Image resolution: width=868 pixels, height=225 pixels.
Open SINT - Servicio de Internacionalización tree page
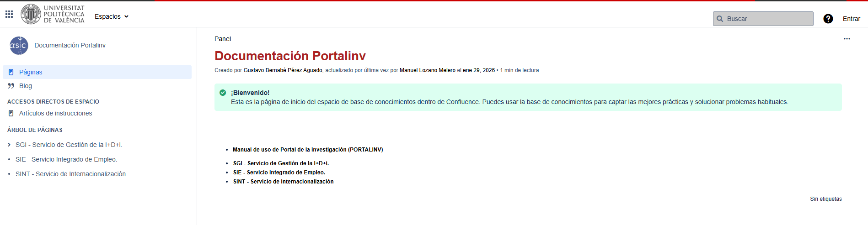coord(70,174)
